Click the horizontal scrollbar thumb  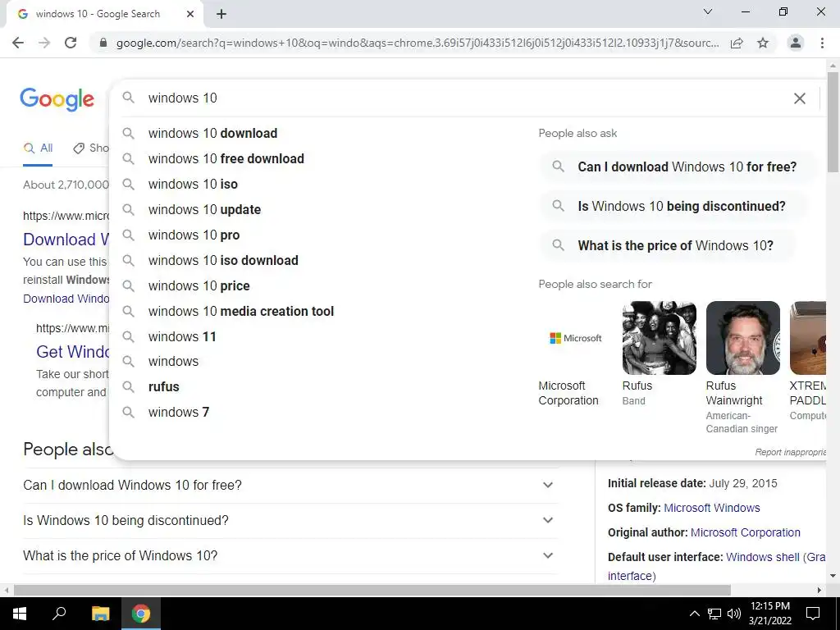[x=372, y=591]
